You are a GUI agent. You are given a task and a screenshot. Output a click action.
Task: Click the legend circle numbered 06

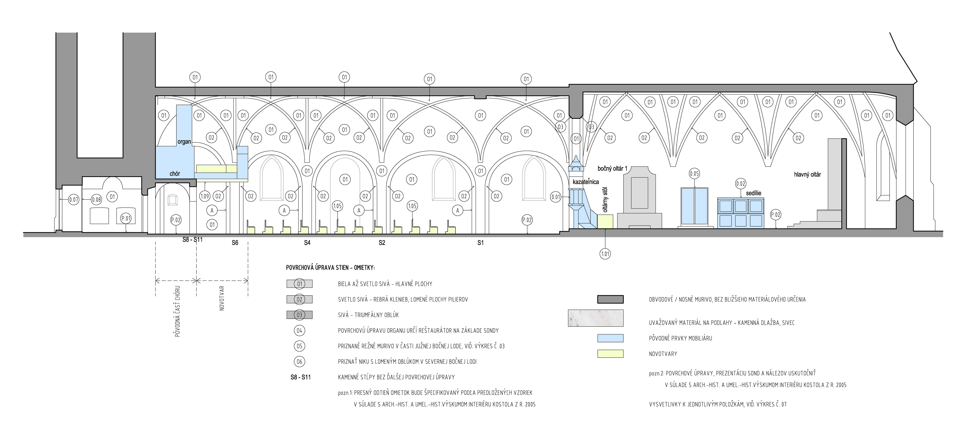299,361
